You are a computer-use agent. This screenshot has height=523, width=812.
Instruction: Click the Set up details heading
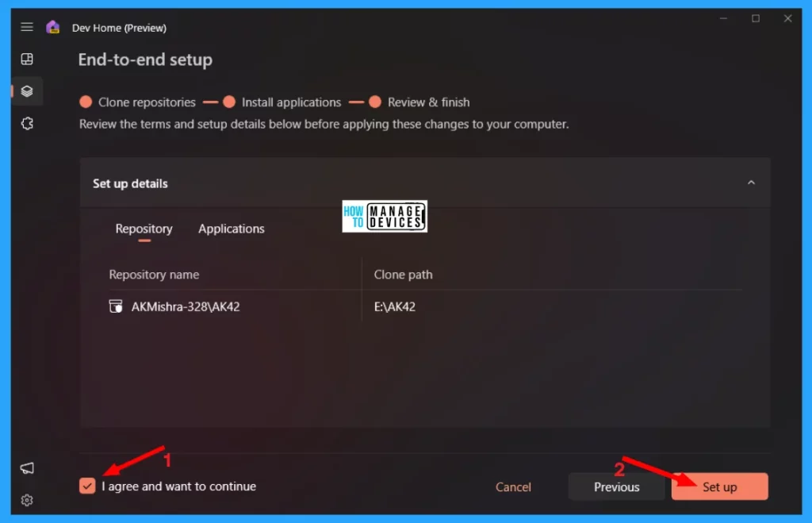(130, 183)
